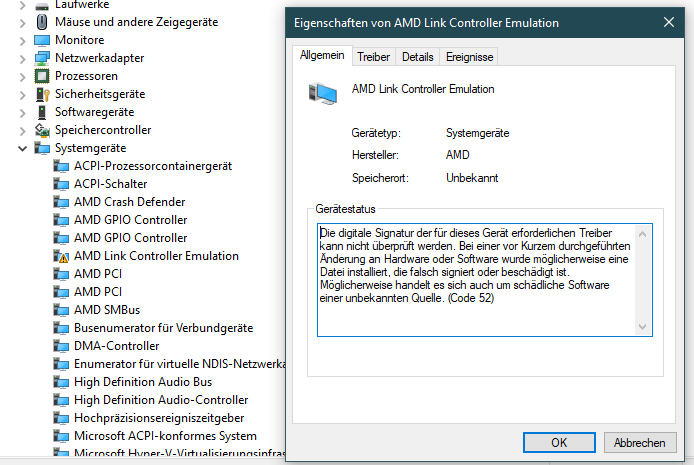Click the AMD value next to Hersteller
The image size is (694, 465).
(x=458, y=155)
